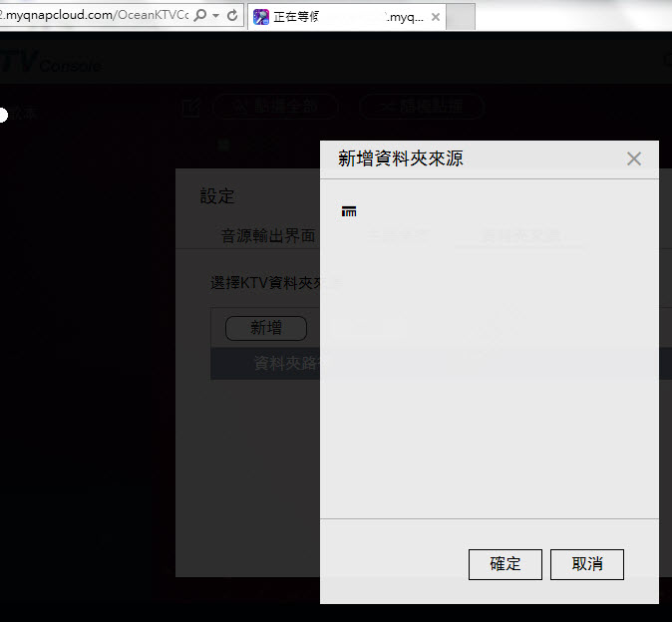Click the KTV Console logo
Screen dimensions: 672x622
coord(51,63)
